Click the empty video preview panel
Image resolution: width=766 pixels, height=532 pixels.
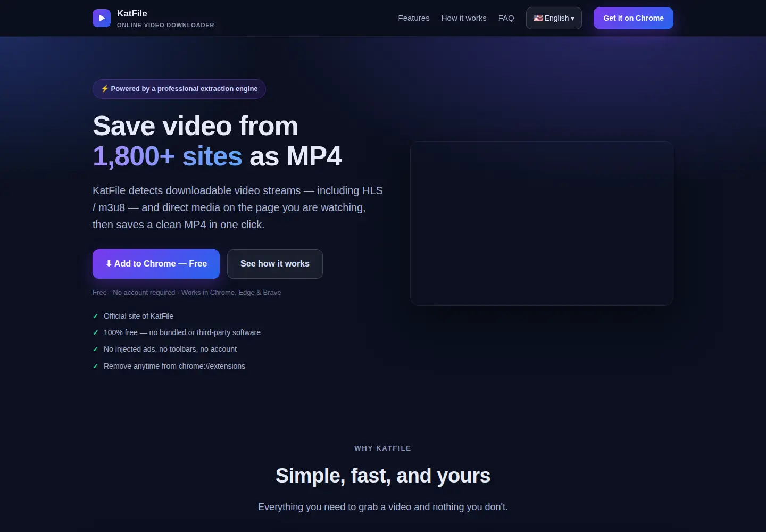(x=542, y=223)
